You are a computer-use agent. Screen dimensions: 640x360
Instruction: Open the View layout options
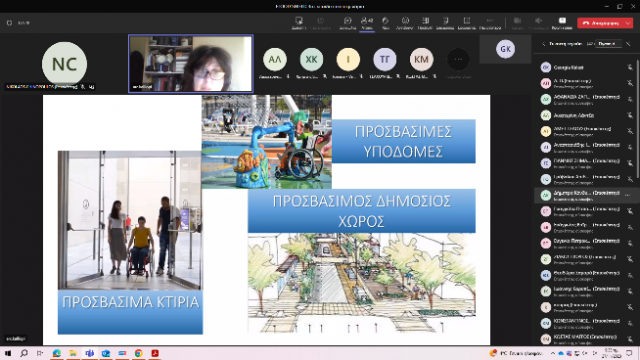[425, 23]
